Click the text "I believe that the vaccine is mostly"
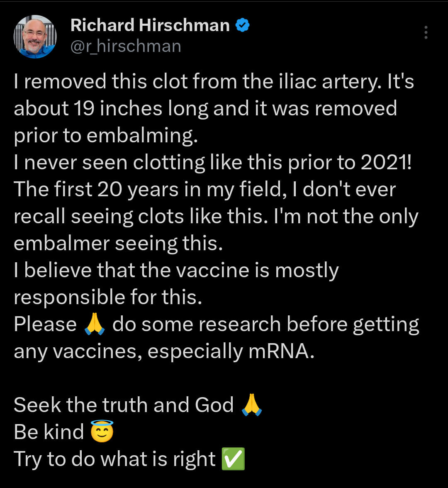The width and height of the screenshot is (448, 488). [176, 271]
